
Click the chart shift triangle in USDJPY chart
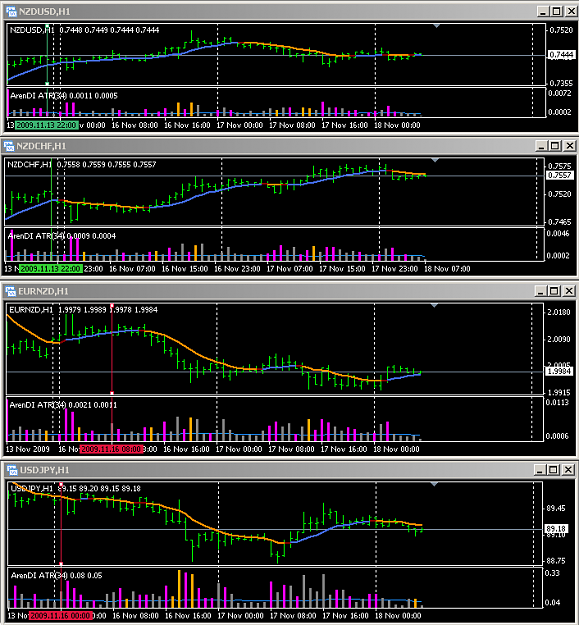tap(434, 484)
